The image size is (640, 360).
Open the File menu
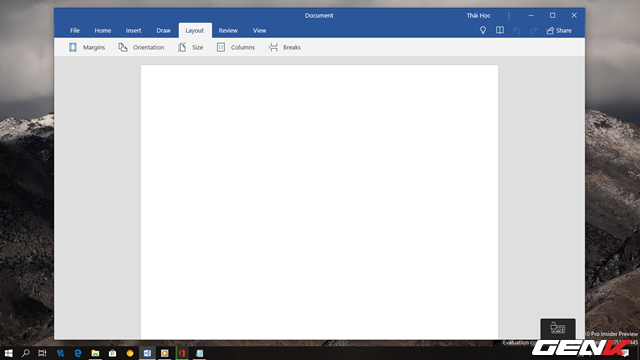tap(75, 31)
